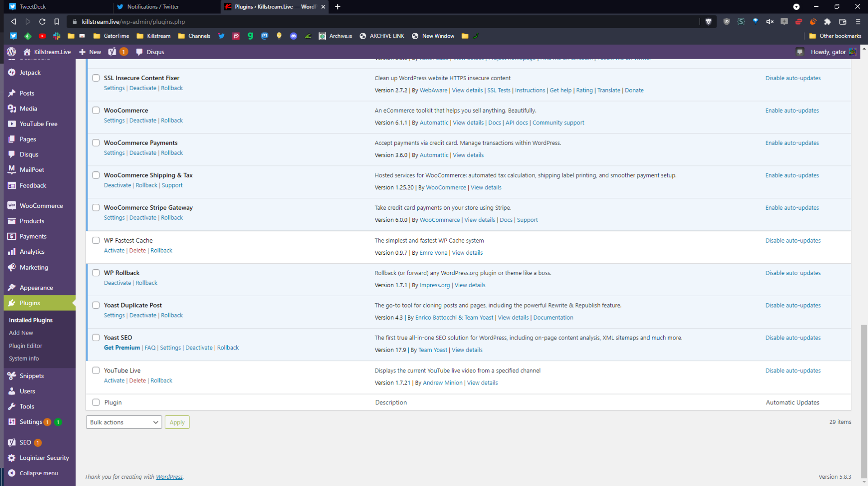Open Snippets scissors icon
This screenshot has height=486, width=868.
(x=12, y=376)
